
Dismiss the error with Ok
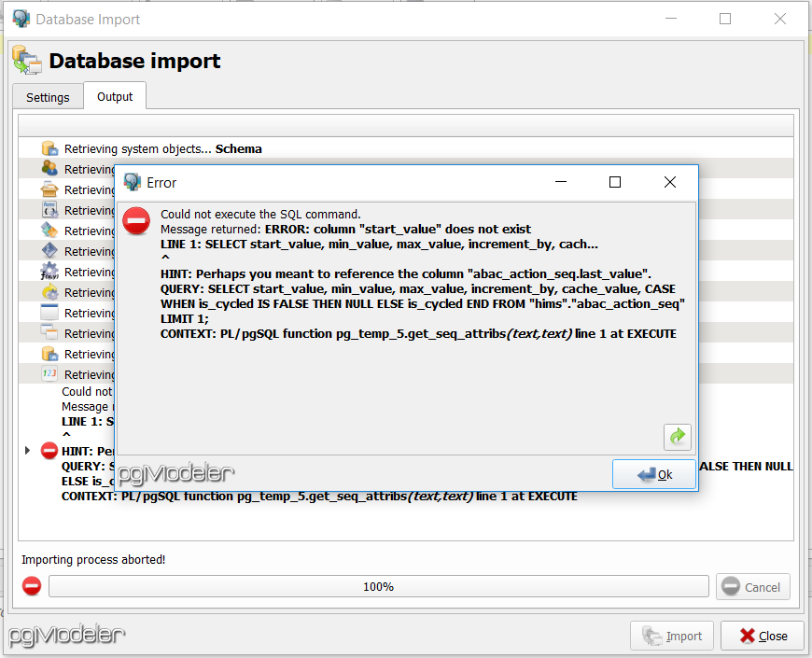pyautogui.click(x=654, y=474)
